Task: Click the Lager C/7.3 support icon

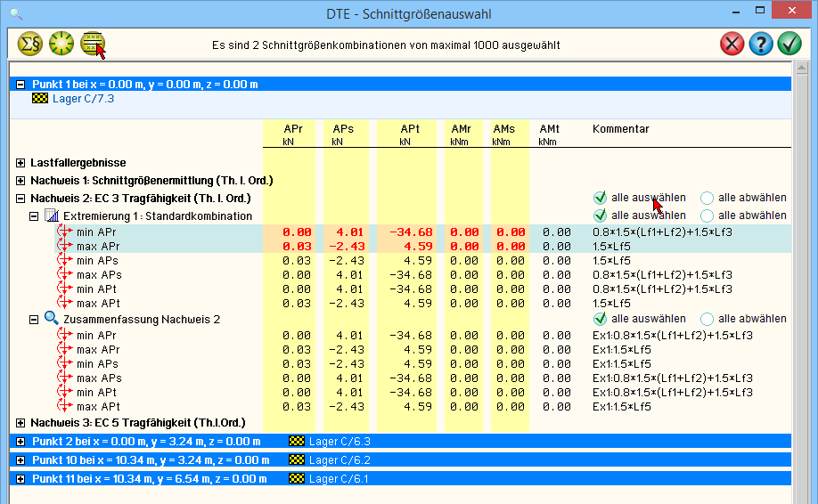Action: (x=39, y=99)
